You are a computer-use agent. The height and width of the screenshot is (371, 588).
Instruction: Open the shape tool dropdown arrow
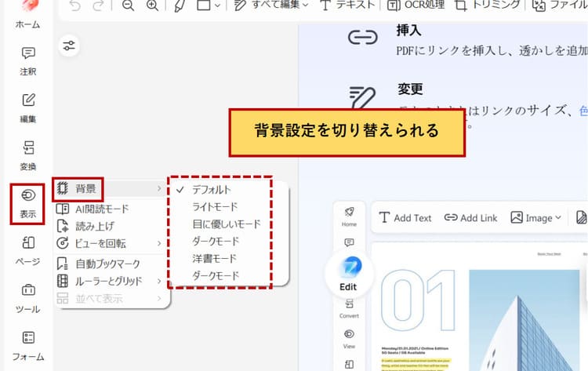pyautogui.click(x=217, y=5)
